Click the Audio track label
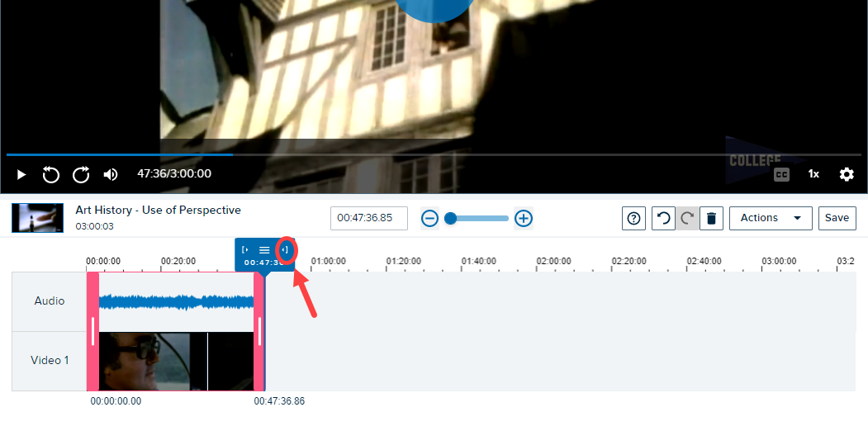The width and height of the screenshot is (868, 426). click(50, 301)
